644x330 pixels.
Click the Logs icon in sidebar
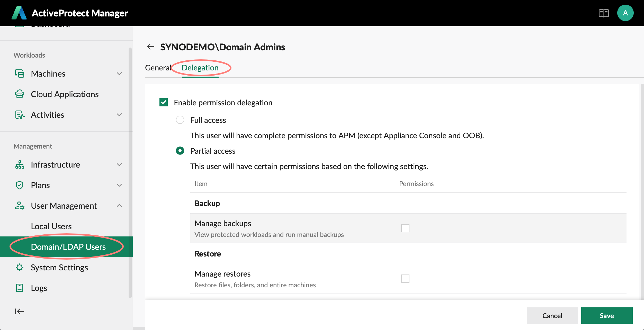point(20,288)
